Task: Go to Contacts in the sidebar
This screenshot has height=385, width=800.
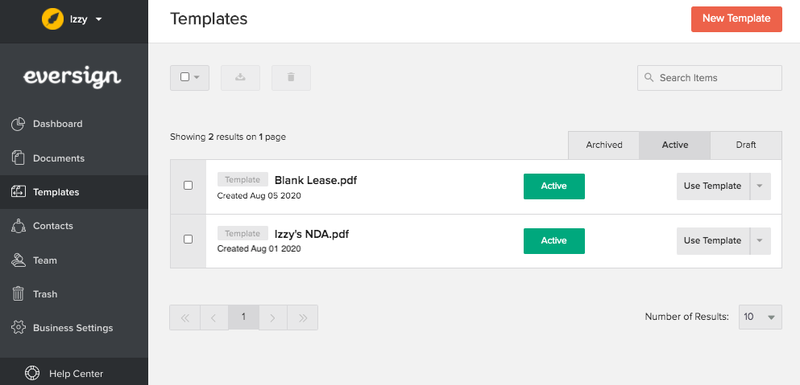Action: pyautogui.click(x=53, y=226)
